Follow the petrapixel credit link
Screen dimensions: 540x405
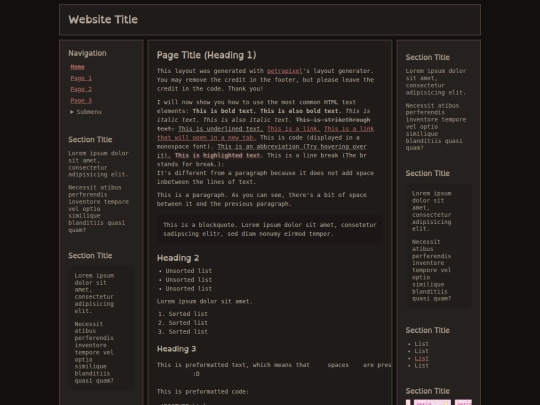(285, 71)
